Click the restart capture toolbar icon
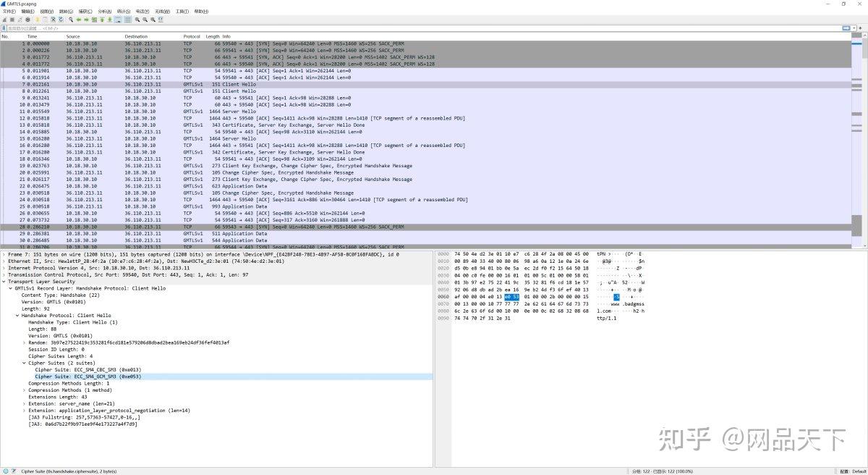This screenshot has height=475, width=868. [x=20, y=20]
